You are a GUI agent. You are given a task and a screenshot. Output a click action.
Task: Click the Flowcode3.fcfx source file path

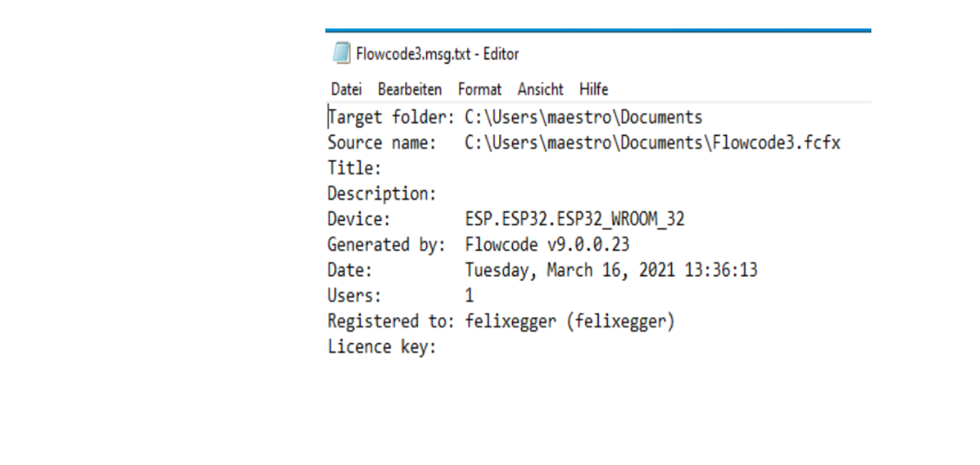[653, 142]
